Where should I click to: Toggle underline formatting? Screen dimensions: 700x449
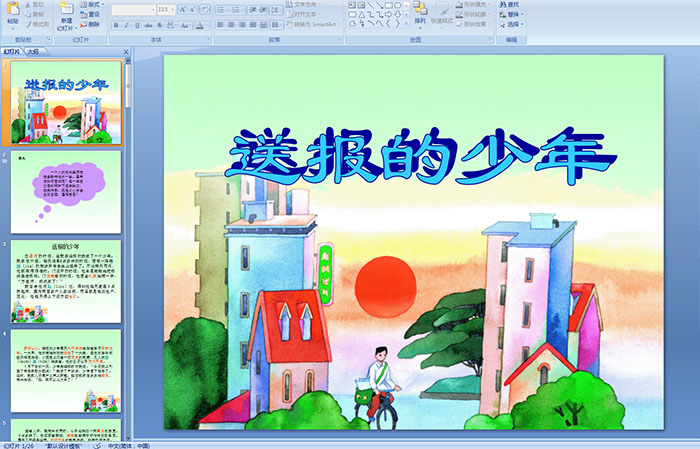137,25
